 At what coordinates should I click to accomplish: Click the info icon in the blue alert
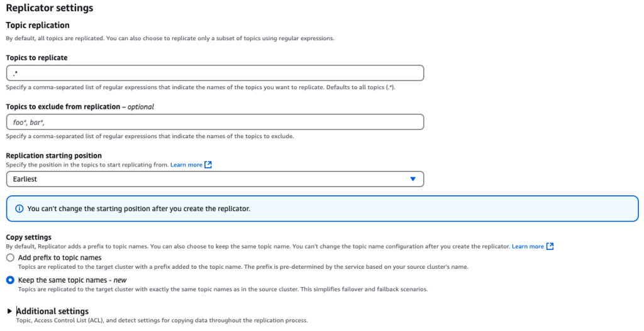[x=19, y=209]
